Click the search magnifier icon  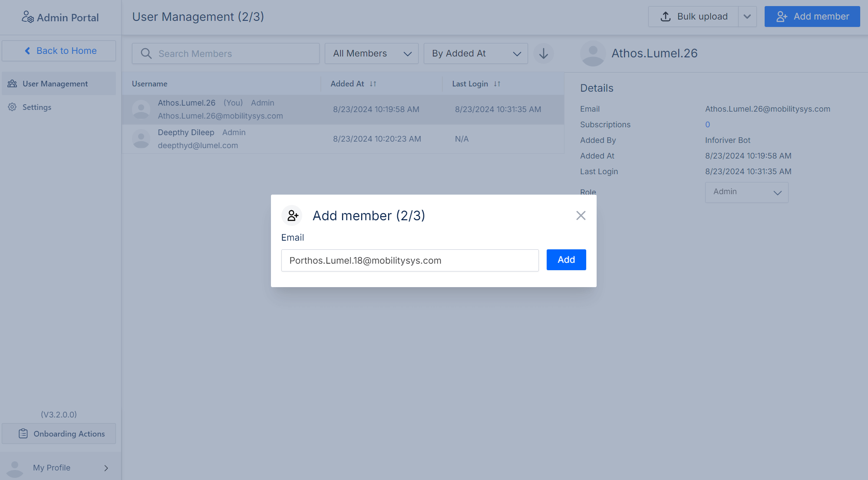click(x=146, y=53)
